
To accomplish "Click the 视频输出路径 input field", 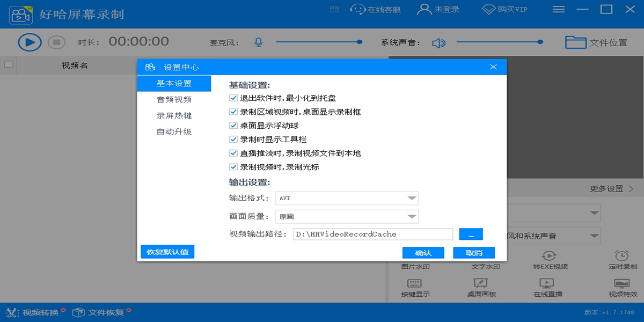I will (x=374, y=234).
